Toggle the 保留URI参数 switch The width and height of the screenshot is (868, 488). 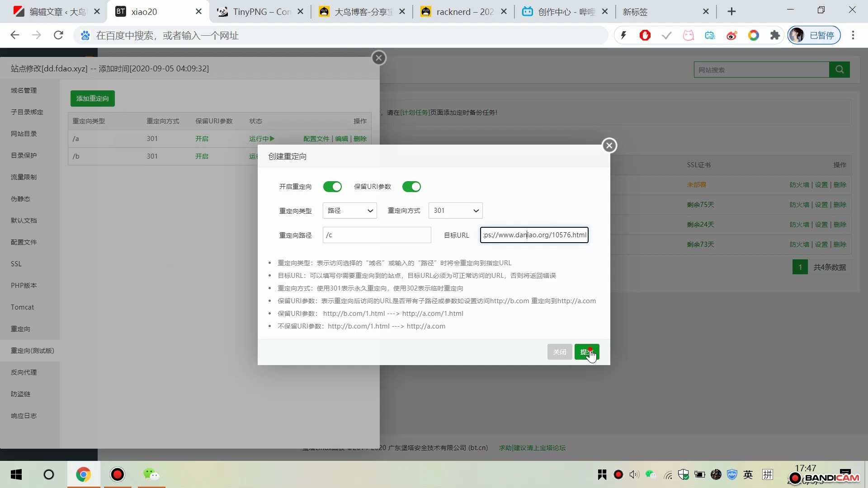(x=411, y=187)
